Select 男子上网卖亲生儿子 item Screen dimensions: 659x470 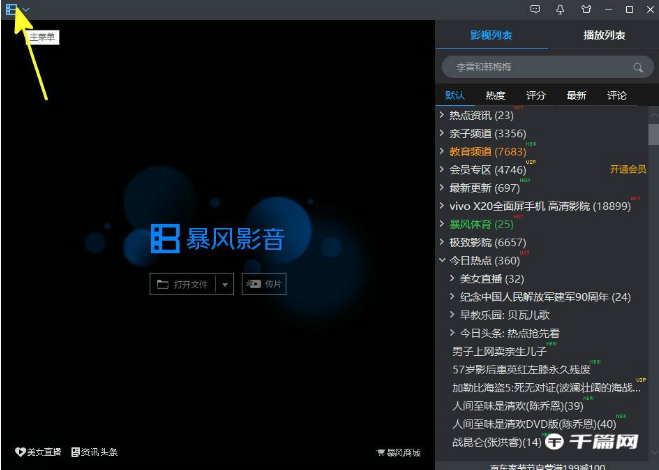pyautogui.click(x=500, y=351)
